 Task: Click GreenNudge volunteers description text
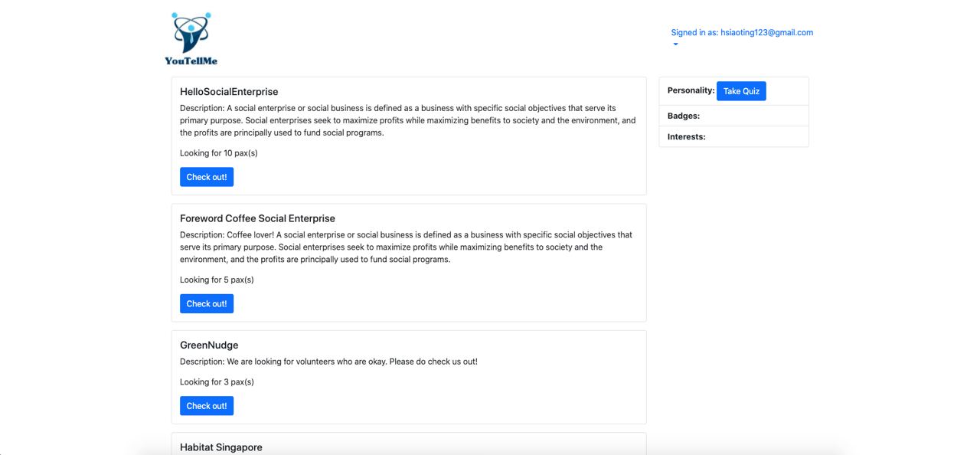pyautogui.click(x=328, y=362)
